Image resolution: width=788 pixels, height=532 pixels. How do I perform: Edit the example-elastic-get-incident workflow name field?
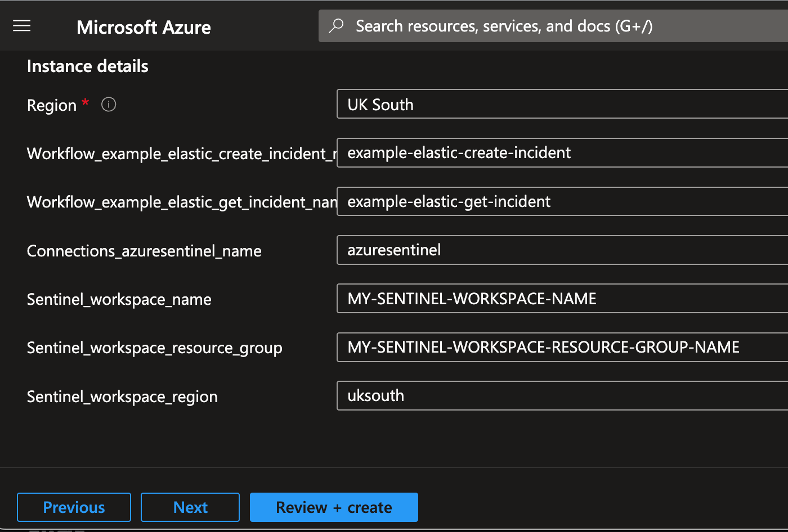click(x=562, y=201)
